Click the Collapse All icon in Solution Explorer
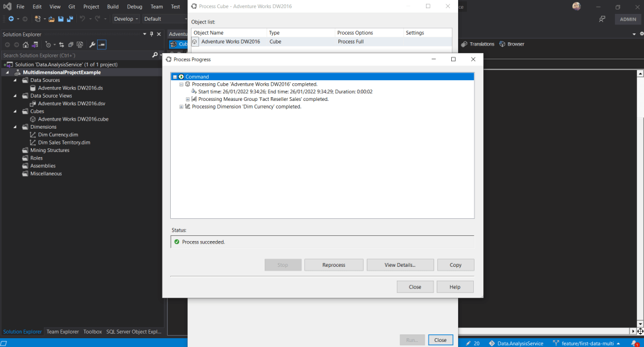 pos(71,45)
